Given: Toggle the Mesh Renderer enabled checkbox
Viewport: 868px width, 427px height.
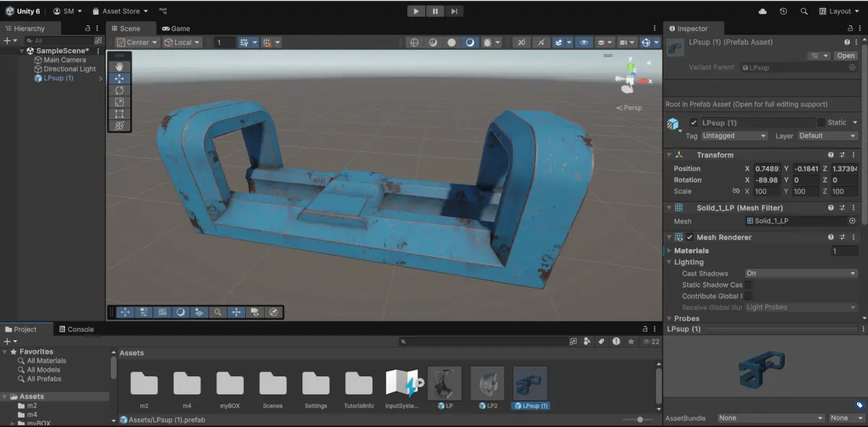Looking at the screenshot, I should coord(690,237).
